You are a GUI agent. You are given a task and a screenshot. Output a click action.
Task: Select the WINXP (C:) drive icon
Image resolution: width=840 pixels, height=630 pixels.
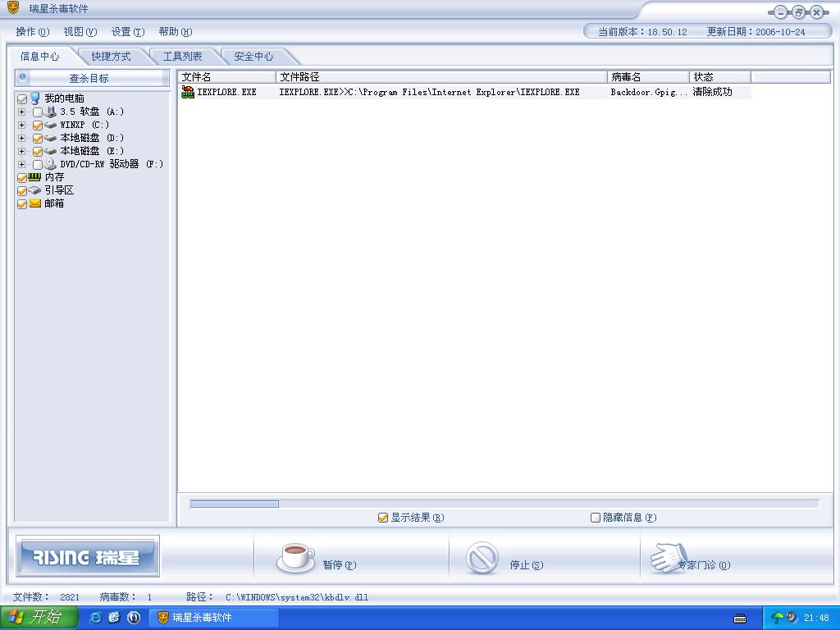50,125
